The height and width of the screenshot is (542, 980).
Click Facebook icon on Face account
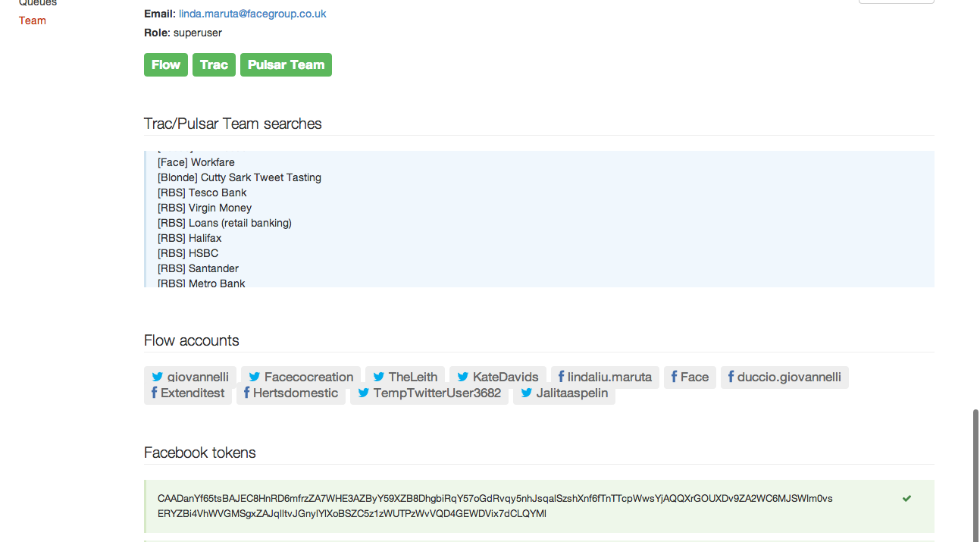click(x=674, y=377)
